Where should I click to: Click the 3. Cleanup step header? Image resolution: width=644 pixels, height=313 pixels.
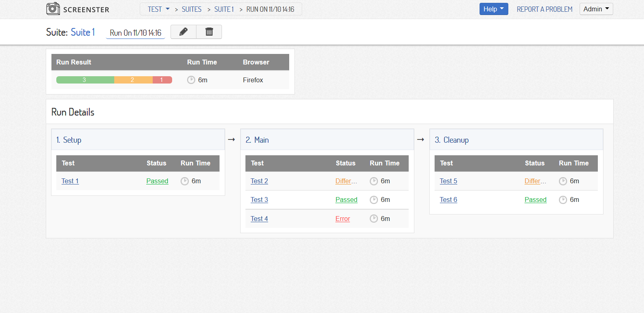coord(516,140)
